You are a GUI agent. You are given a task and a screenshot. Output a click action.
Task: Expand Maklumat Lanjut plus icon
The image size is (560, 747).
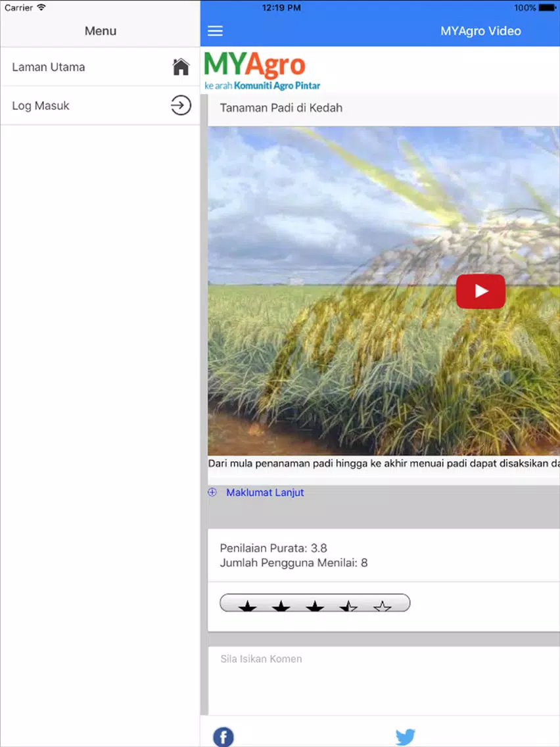coord(212,492)
